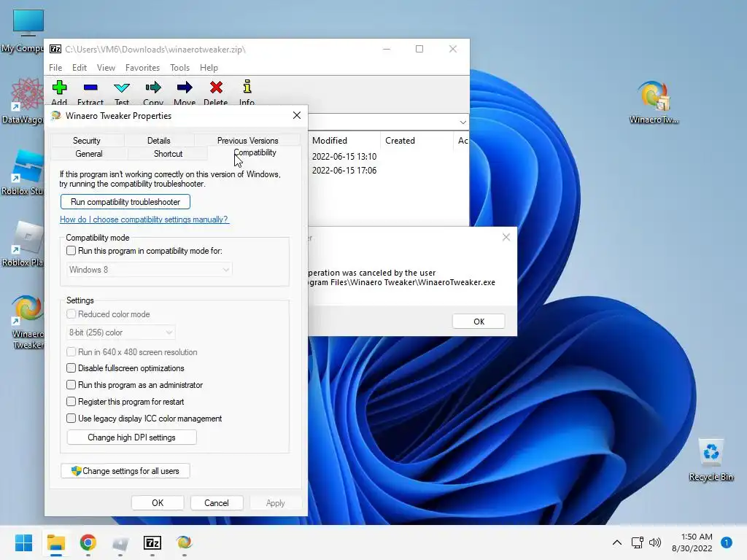Switch to the General tab
Image resolution: width=747 pixels, height=560 pixels.
tap(88, 154)
